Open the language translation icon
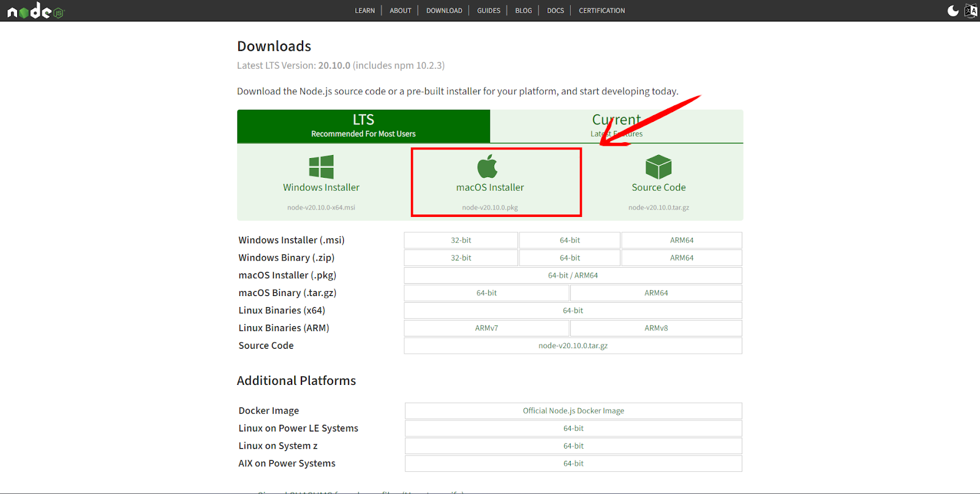Image resolution: width=980 pixels, height=494 pixels. click(971, 10)
